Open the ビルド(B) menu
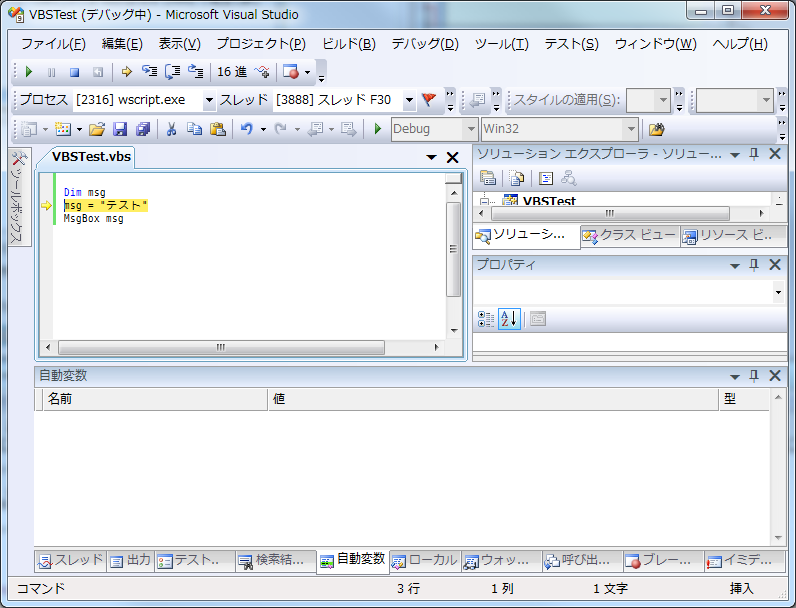This screenshot has height=608, width=796. coord(349,44)
